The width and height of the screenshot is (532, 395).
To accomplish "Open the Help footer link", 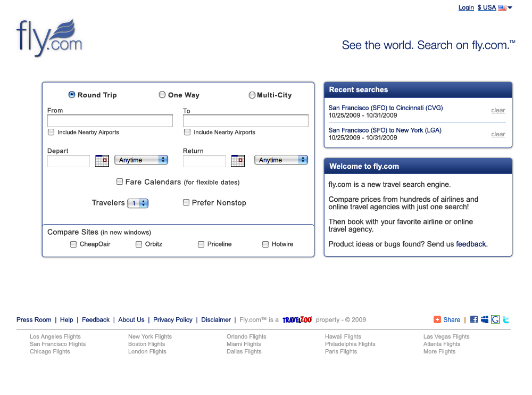I will tap(66, 319).
